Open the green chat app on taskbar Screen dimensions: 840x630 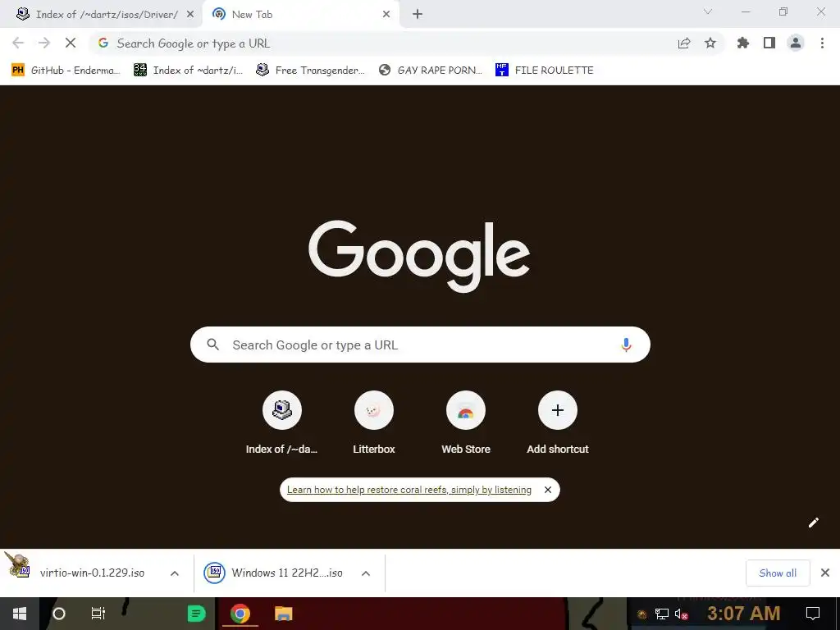coord(197,614)
